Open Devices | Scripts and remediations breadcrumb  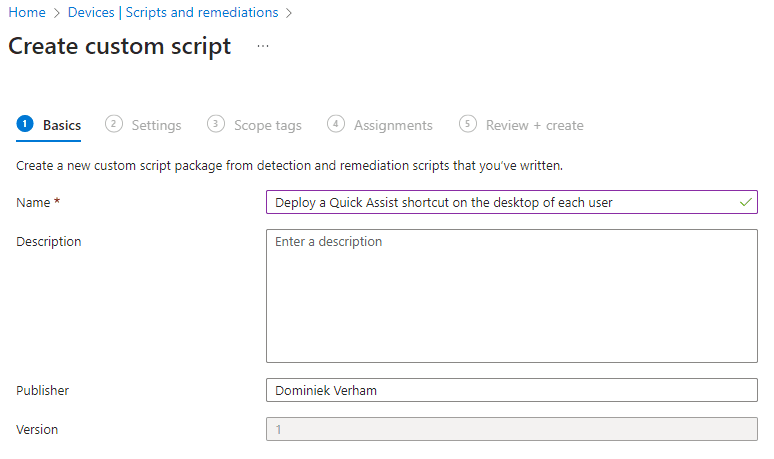pyautogui.click(x=173, y=13)
